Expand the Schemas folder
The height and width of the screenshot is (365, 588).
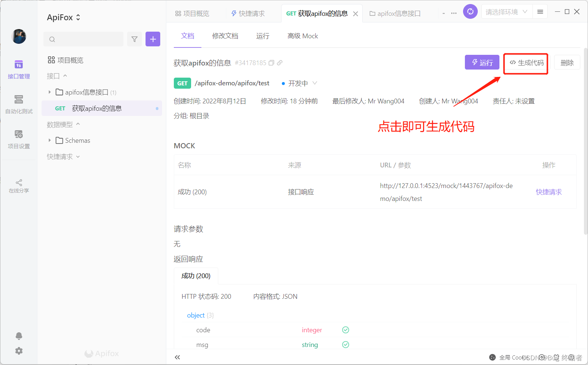[50, 140]
